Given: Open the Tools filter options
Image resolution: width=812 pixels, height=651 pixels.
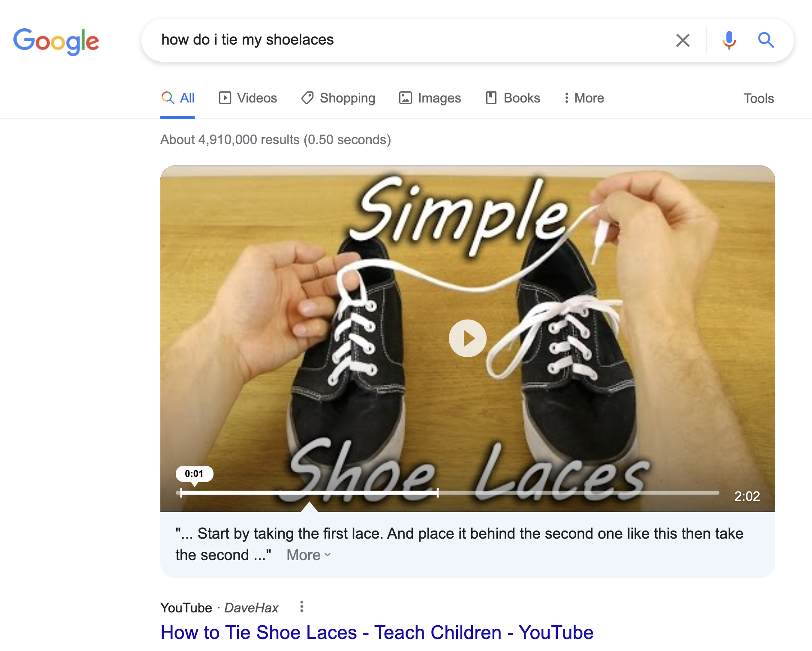Looking at the screenshot, I should (758, 99).
